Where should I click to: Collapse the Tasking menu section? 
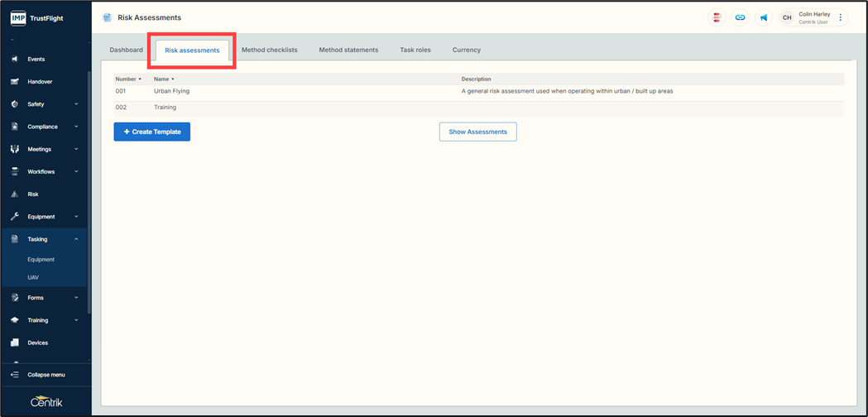[76, 239]
